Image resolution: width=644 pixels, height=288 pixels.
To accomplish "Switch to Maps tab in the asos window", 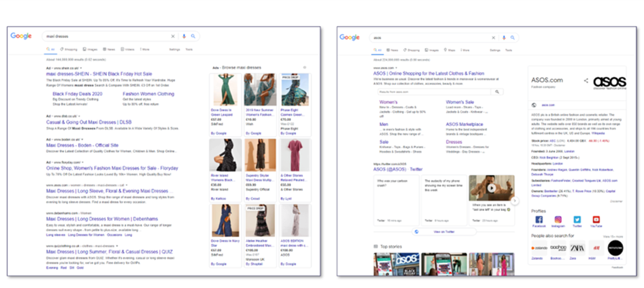I will pyautogui.click(x=450, y=50).
